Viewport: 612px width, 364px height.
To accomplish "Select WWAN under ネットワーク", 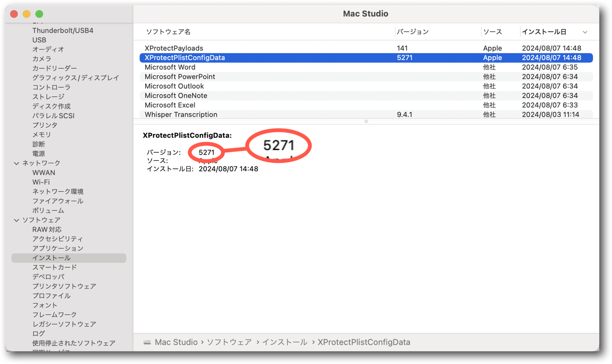I will pos(44,173).
